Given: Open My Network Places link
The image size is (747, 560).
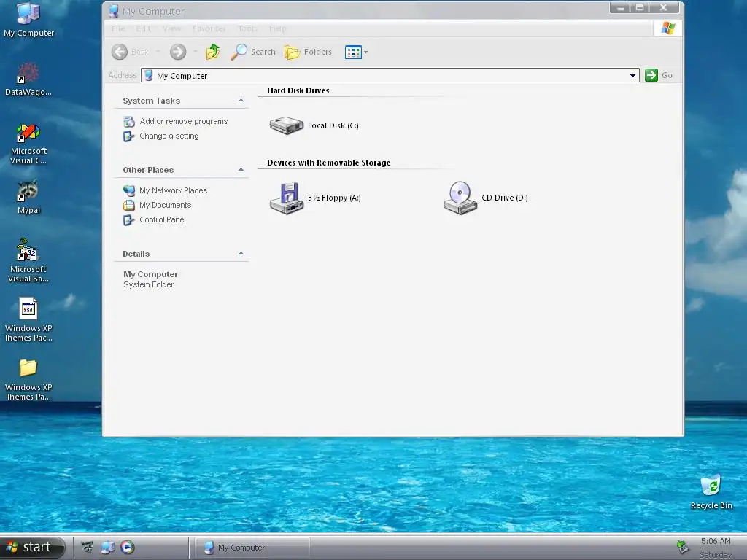Looking at the screenshot, I should tap(173, 190).
